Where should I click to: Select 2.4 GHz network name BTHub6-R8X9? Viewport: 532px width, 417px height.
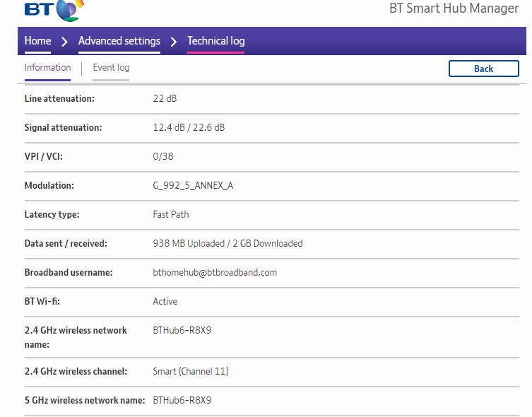point(182,330)
